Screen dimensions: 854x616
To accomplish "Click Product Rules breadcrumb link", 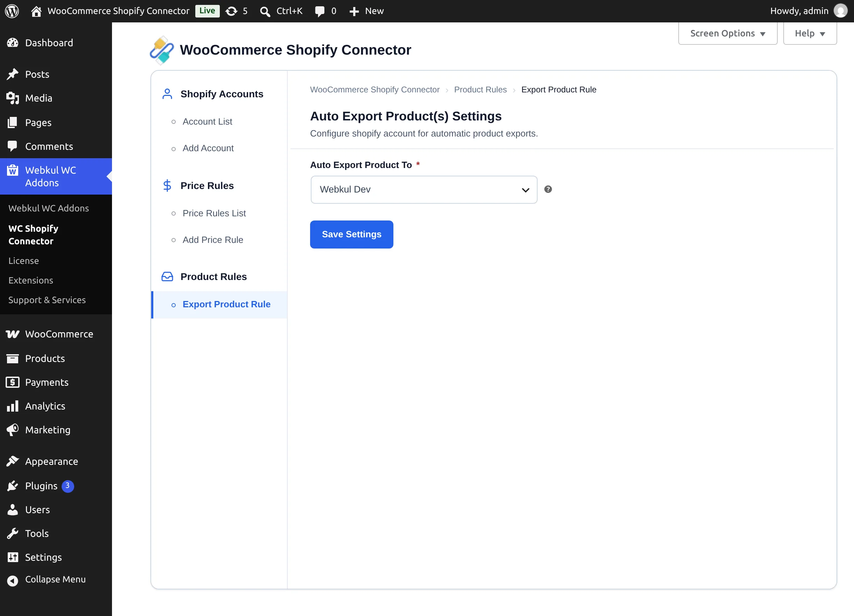I will 480,90.
